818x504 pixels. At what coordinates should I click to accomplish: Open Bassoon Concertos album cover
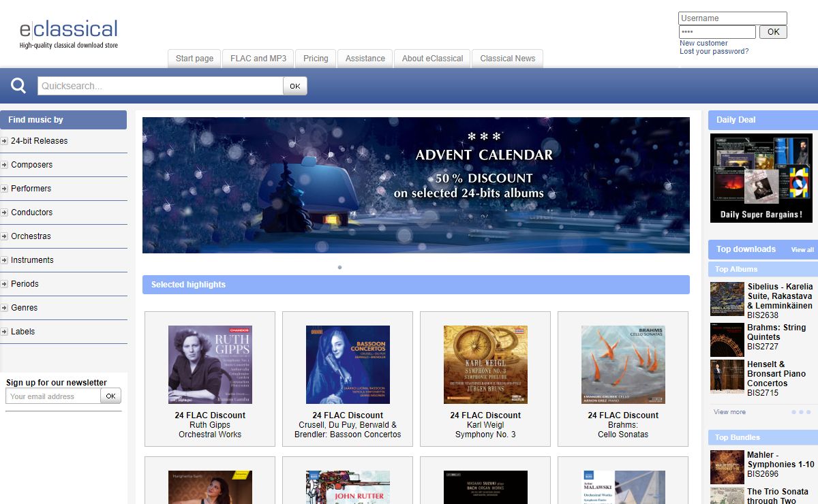pyautogui.click(x=348, y=364)
